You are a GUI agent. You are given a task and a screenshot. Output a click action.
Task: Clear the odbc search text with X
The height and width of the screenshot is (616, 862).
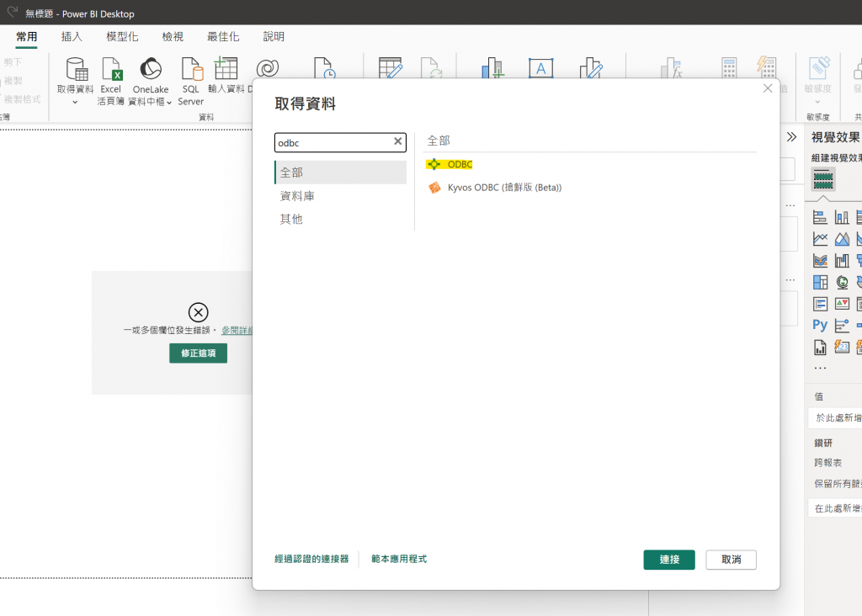point(398,141)
